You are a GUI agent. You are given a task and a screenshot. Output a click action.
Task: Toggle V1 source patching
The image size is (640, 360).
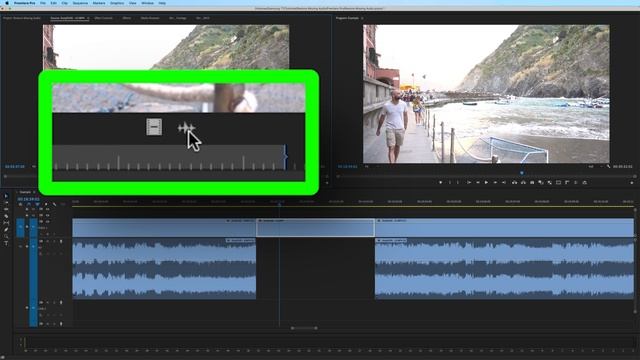point(20,227)
